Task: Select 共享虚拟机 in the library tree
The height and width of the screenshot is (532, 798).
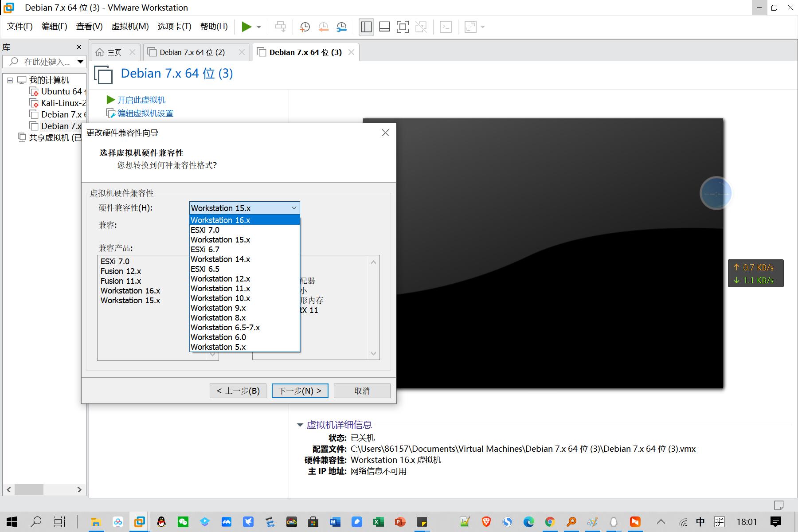Action: [x=50, y=137]
